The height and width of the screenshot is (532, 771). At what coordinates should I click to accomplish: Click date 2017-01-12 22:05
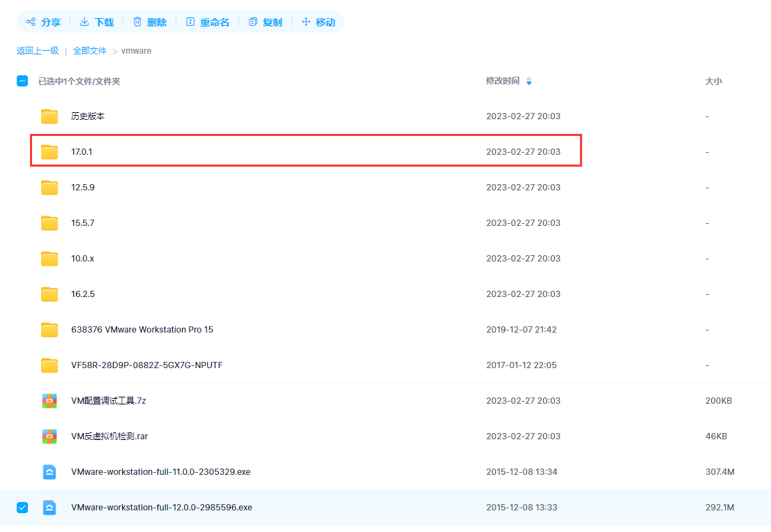(x=521, y=365)
